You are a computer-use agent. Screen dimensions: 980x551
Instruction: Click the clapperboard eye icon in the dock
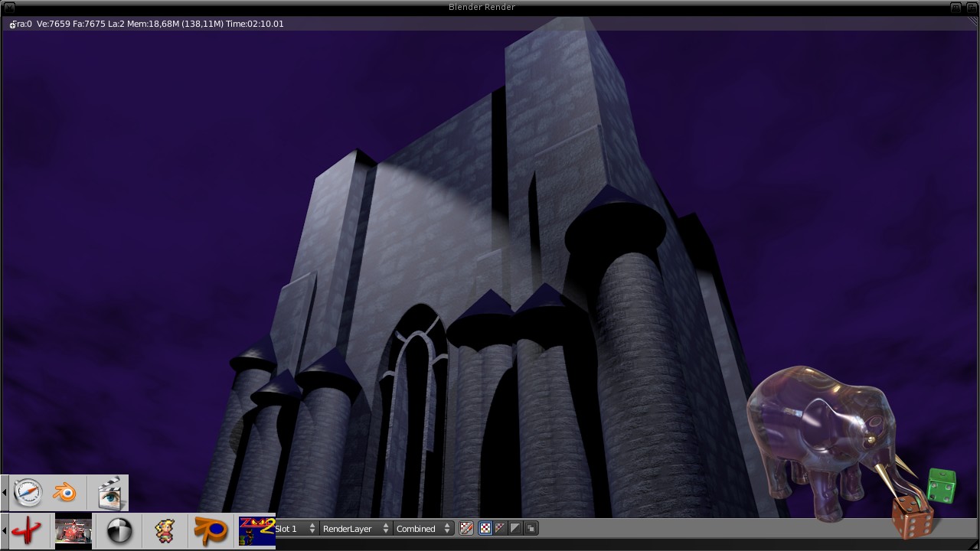coord(109,494)
